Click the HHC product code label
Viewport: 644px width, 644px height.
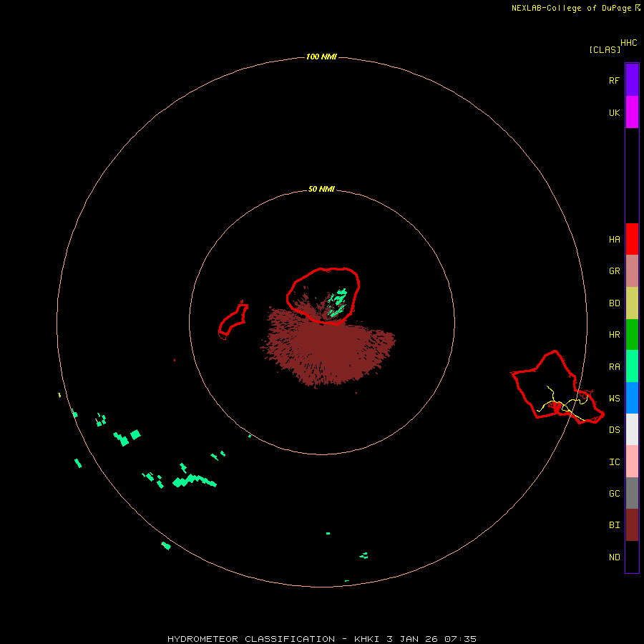pos(628,43)
